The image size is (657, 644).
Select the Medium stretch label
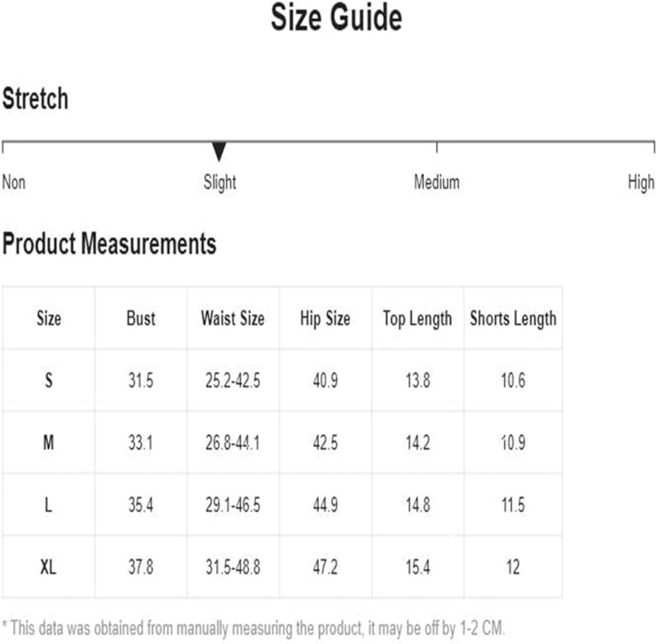pos(437,182)
